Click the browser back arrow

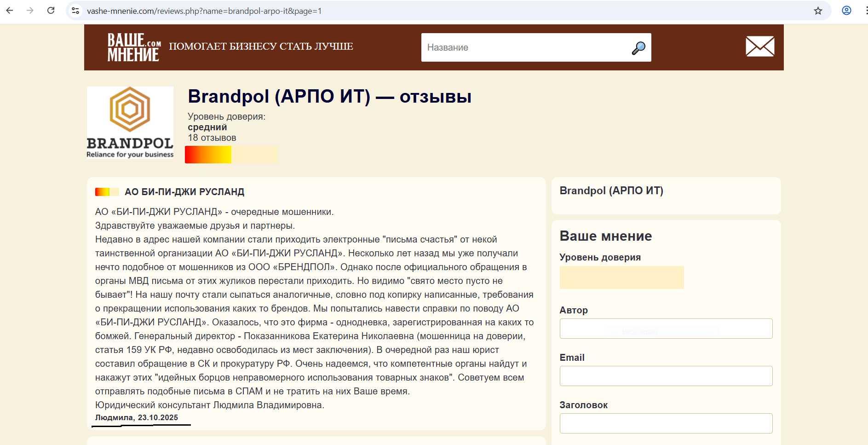click(x=10, y=11)
